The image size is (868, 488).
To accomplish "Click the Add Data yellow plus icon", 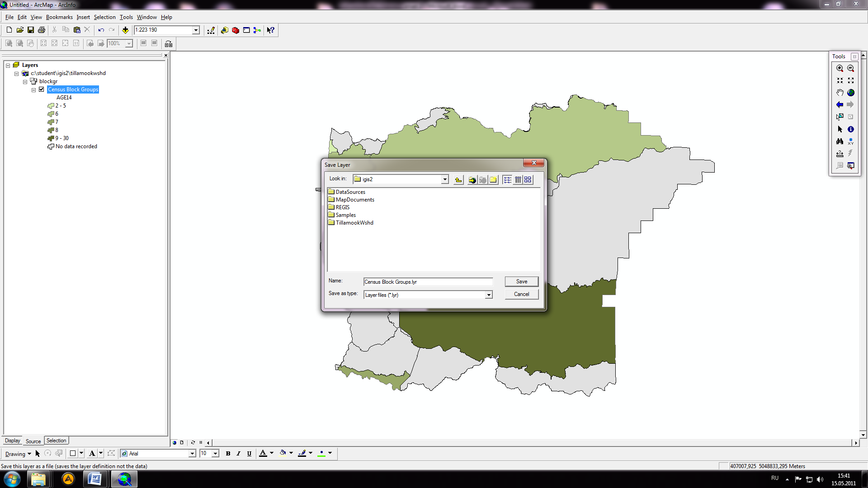I will 125,30.
